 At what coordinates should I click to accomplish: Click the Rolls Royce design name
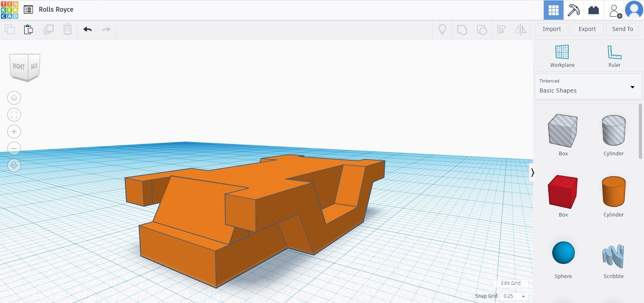(x=56, y=10)
